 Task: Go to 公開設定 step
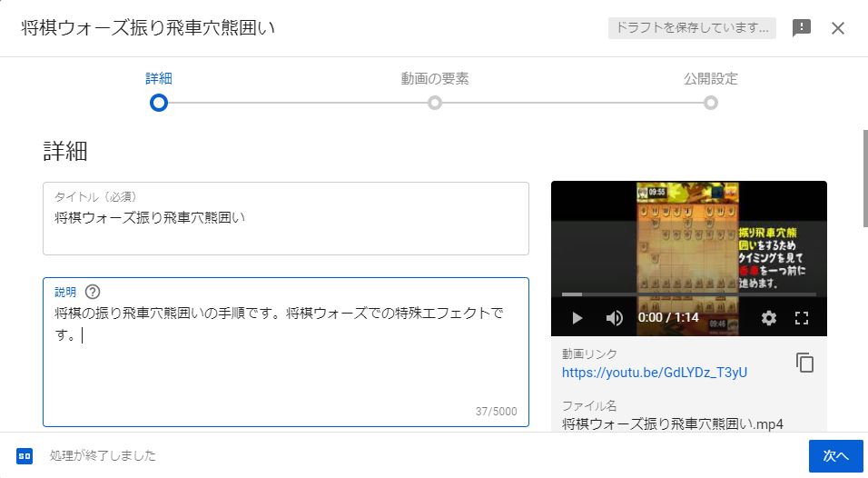(x=711, y=91)
